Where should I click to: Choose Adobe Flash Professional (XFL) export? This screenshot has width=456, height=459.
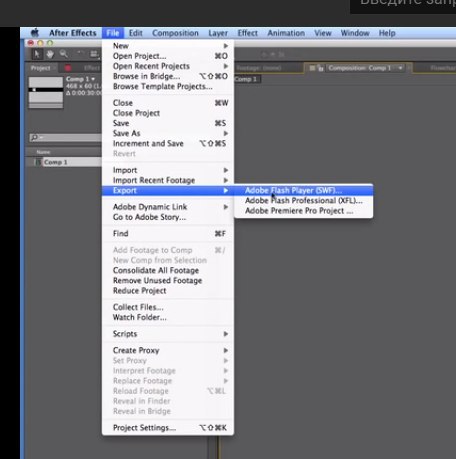(303, 200)
